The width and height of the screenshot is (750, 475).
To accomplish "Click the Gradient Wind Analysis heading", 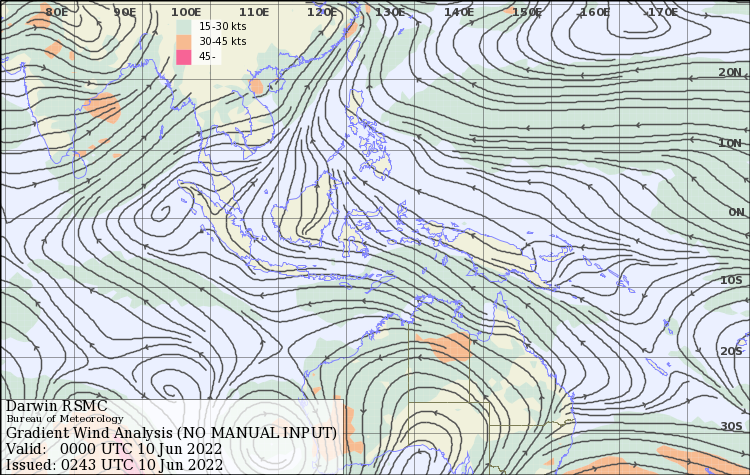I will 171,433.
